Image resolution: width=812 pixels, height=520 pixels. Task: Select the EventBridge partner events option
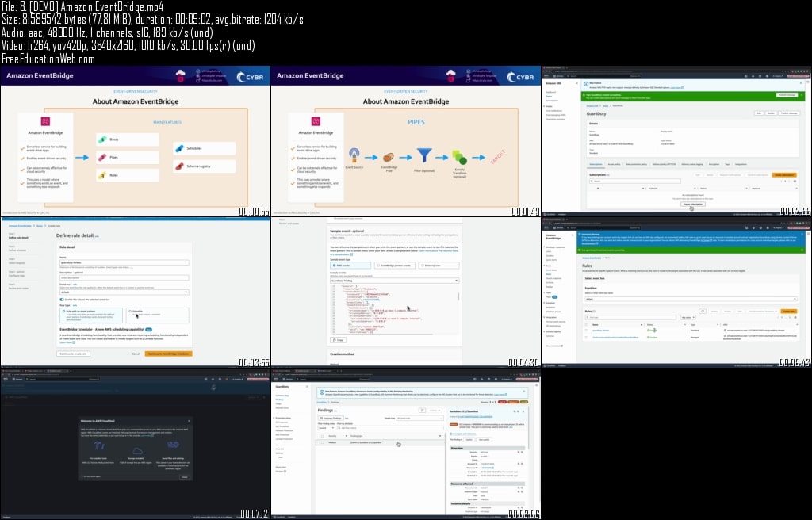click(x=395, y=266)
